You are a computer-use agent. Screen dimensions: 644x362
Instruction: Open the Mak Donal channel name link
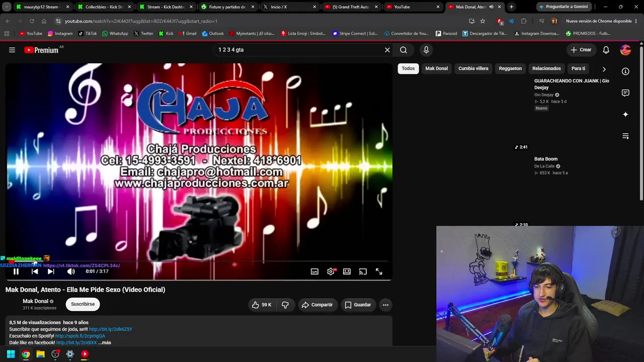pos(35,301)
